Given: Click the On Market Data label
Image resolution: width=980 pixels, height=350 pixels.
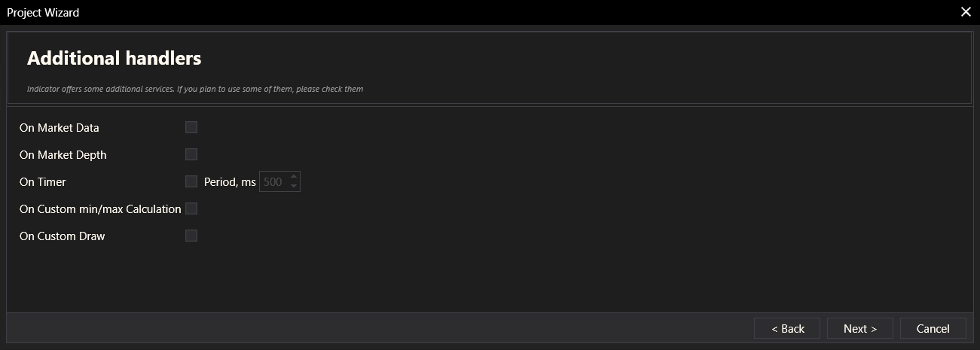Looking at the screenshot, I should pos(60,128).
